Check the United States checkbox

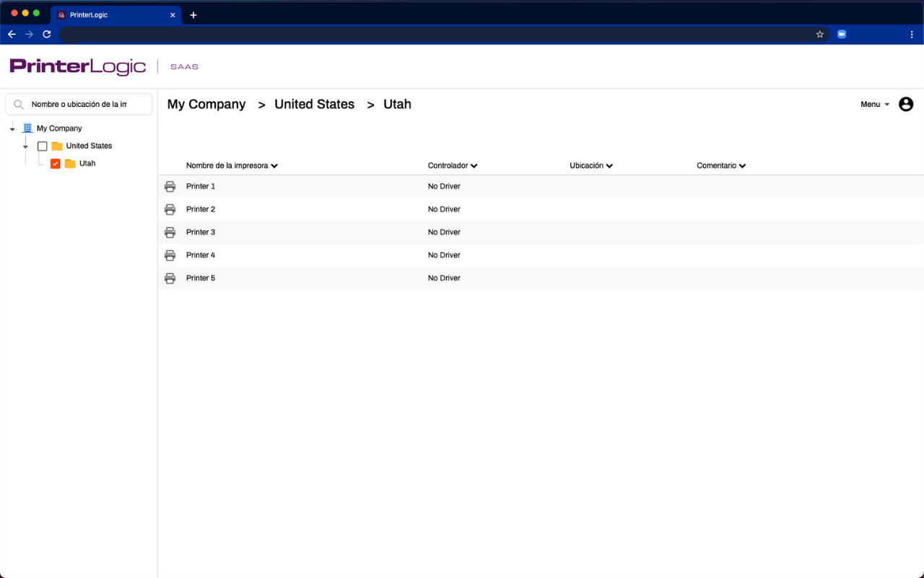[x=43, y=145]
